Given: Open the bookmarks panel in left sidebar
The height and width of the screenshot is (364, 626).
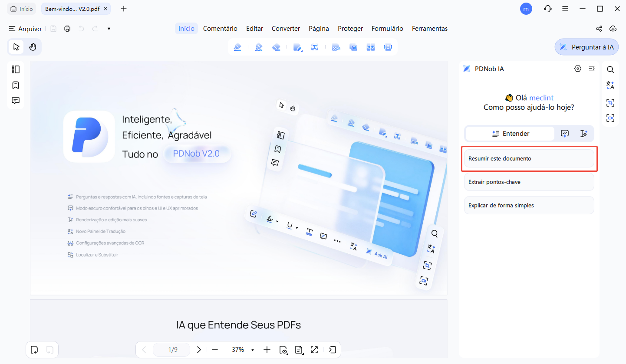Looking at the screenshot, I should 16,85.
